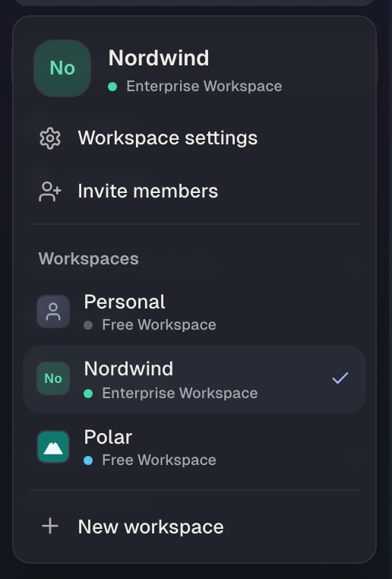Viewport: 392px width, 579px height.
Task: Switch to the Polar workspace
Action: pyautogui.click(x=194, y=448)
